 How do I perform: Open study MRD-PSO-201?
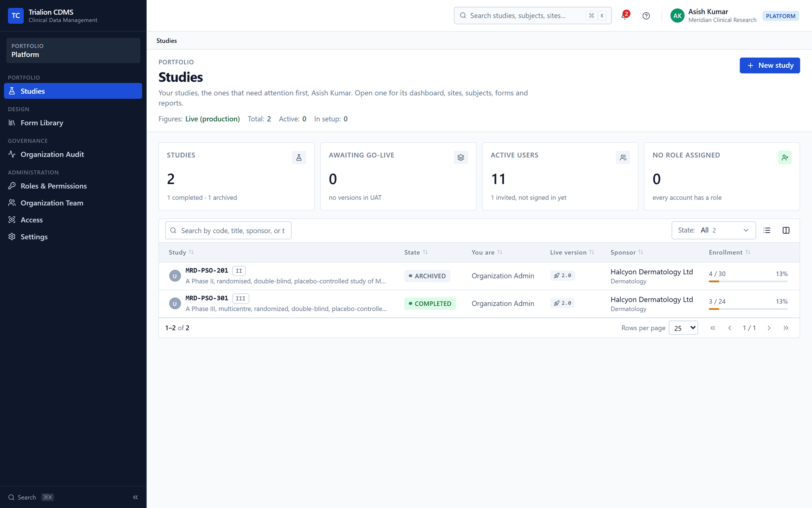click(207, 271)
